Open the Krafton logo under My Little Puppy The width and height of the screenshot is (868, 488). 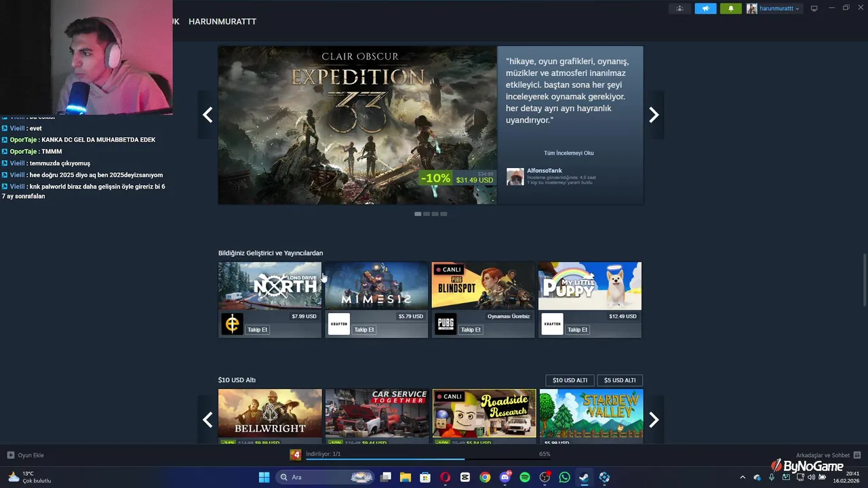point(552,324)
